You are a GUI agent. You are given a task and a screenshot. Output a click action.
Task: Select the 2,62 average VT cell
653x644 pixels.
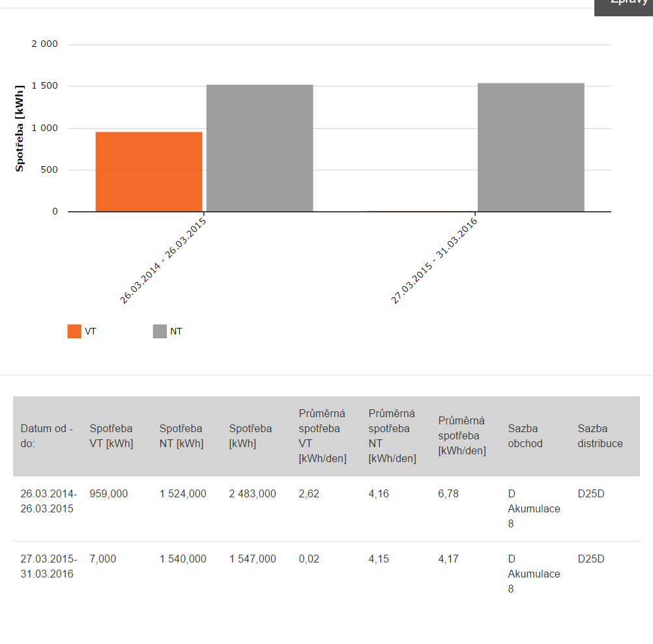[309, 493]
